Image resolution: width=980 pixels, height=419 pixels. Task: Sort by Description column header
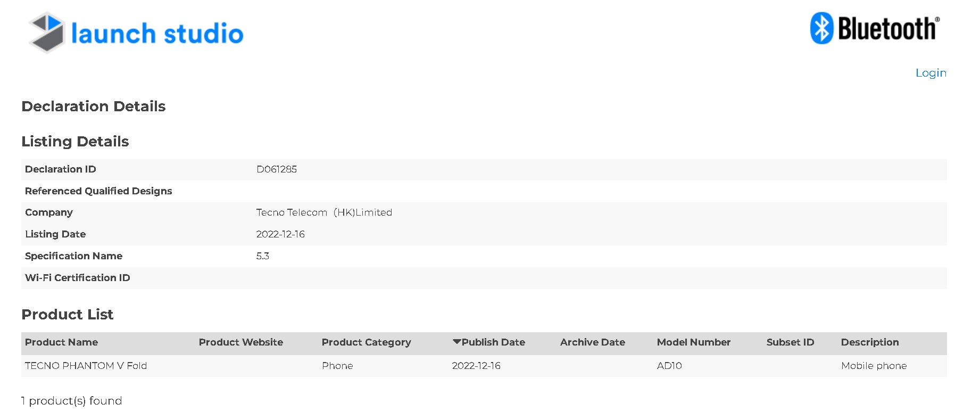(869, 342)
